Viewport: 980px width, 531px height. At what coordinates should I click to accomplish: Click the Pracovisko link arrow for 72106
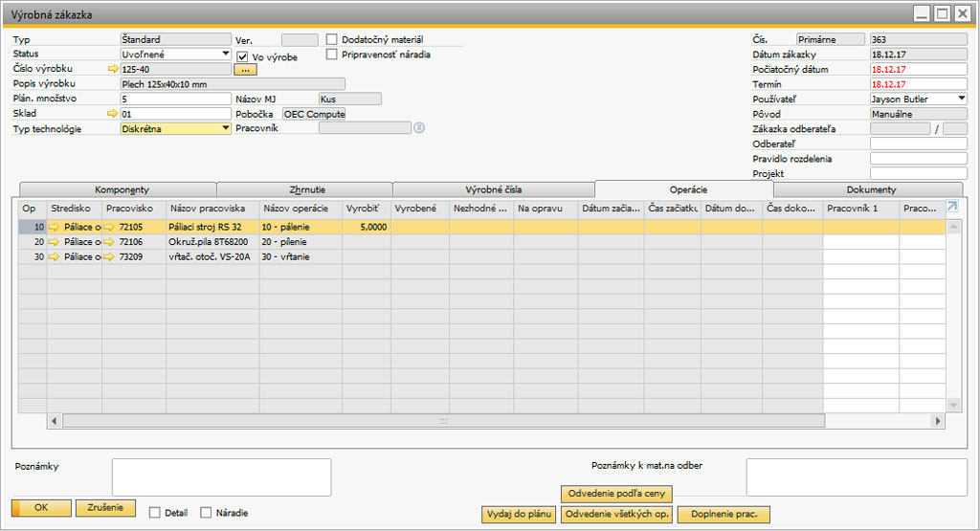pos(110,242)
